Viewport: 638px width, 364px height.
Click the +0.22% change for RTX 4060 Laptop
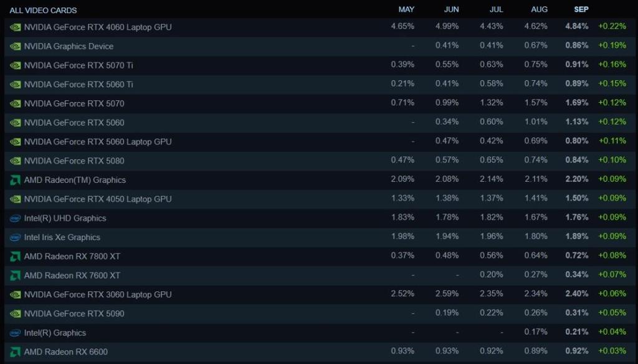pos(612,27)
